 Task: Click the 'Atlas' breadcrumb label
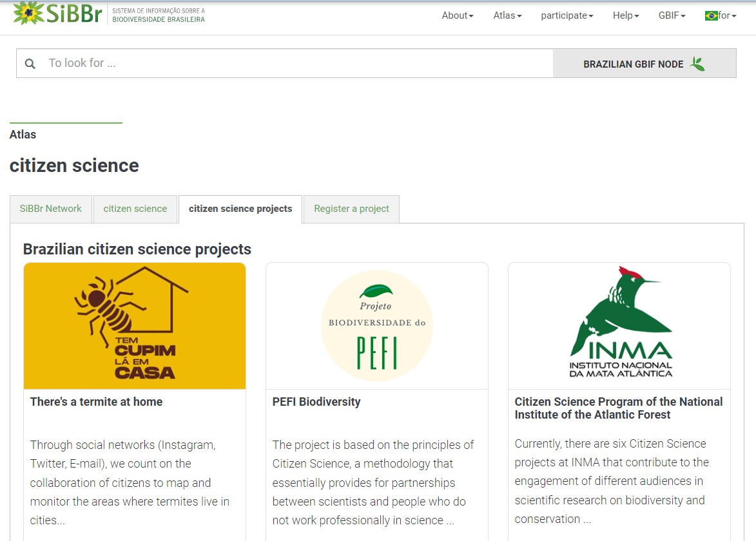pos(23,135)
